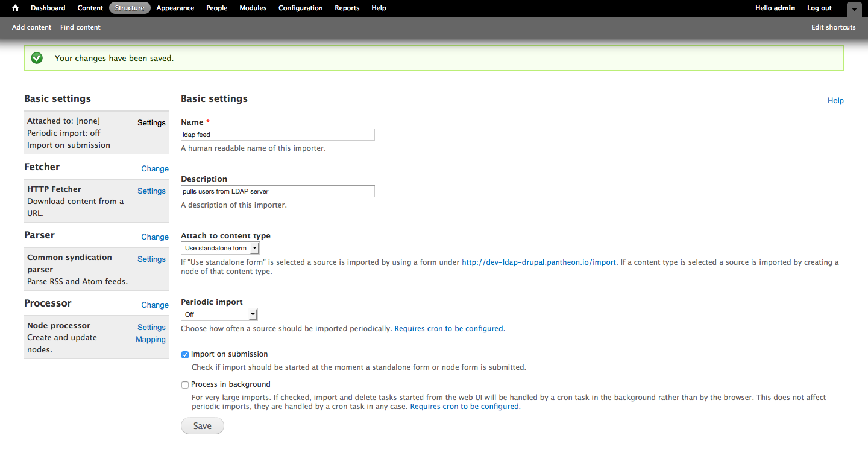868x467 pixels.
Task: Toggle the shortcut drawer arrow button
Action: (x=854, y=9)
